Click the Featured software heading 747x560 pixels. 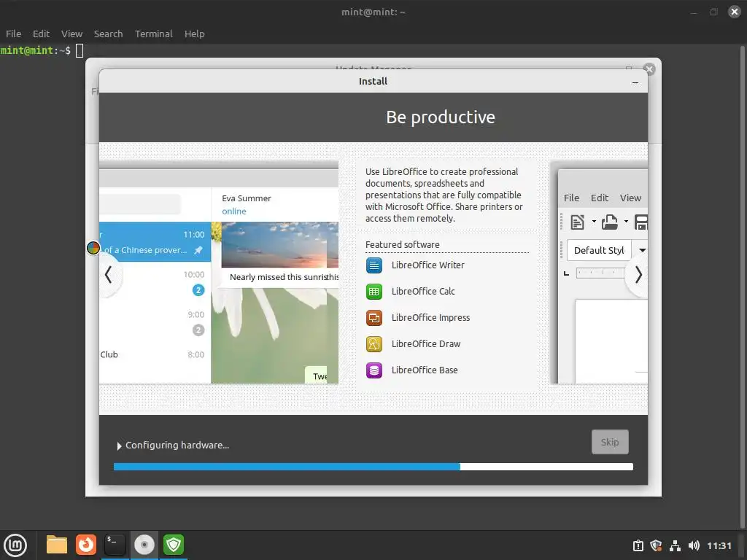point(403,245)
